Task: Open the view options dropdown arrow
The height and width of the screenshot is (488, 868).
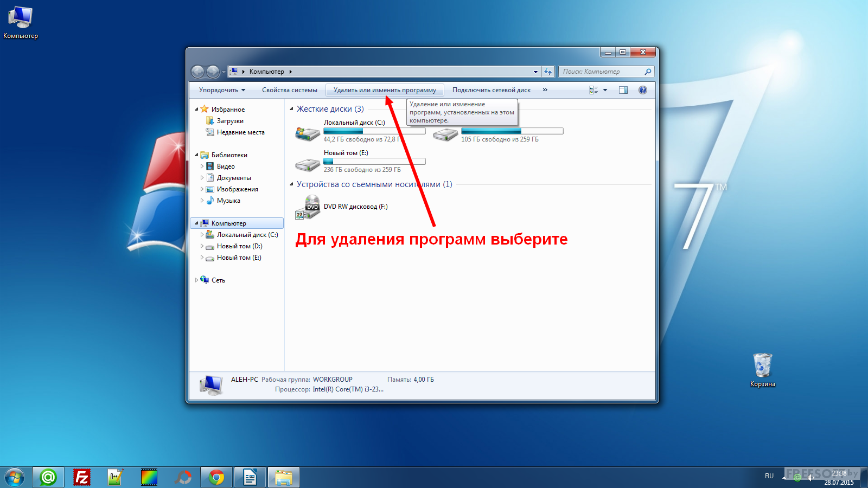Action: [x=605, y=90]
